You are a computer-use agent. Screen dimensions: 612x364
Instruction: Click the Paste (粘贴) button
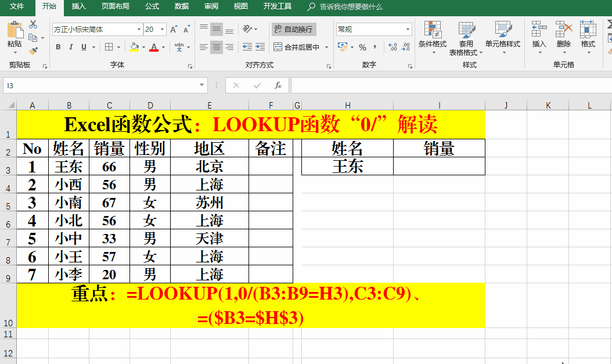pos(15,35)
